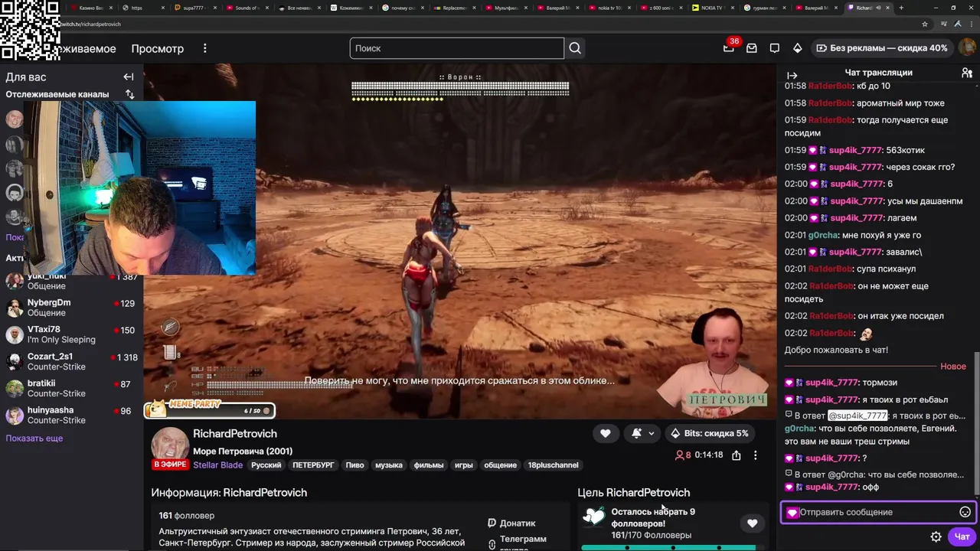Open the notification bell dropdown
Screen dimensions: 980x551
click(x=643, y=433)
